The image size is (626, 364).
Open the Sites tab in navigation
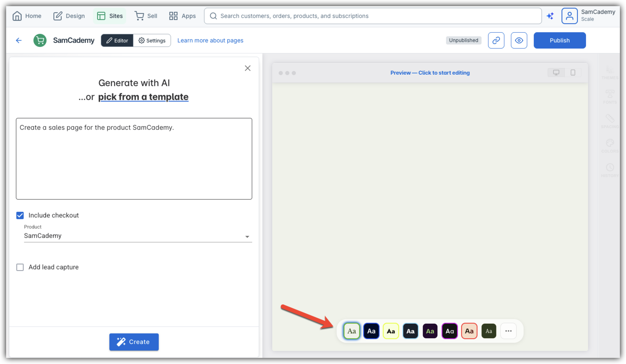(110, 16)
